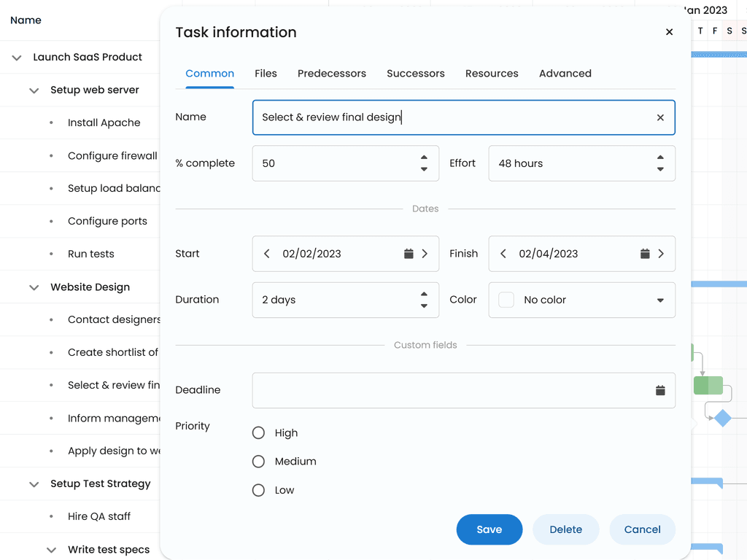Delete the current task
747x560 pixels.
(565, 529)
